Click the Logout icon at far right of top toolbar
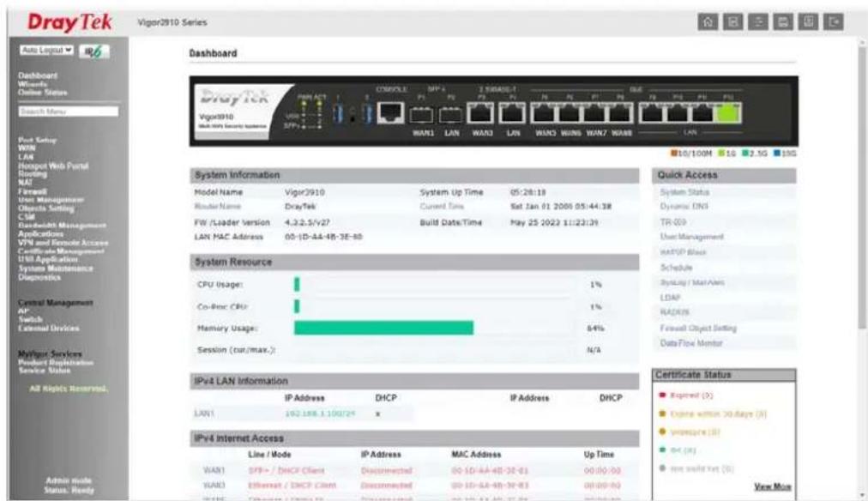The width and height of the screenshot is (868, 501). (833, 21)
